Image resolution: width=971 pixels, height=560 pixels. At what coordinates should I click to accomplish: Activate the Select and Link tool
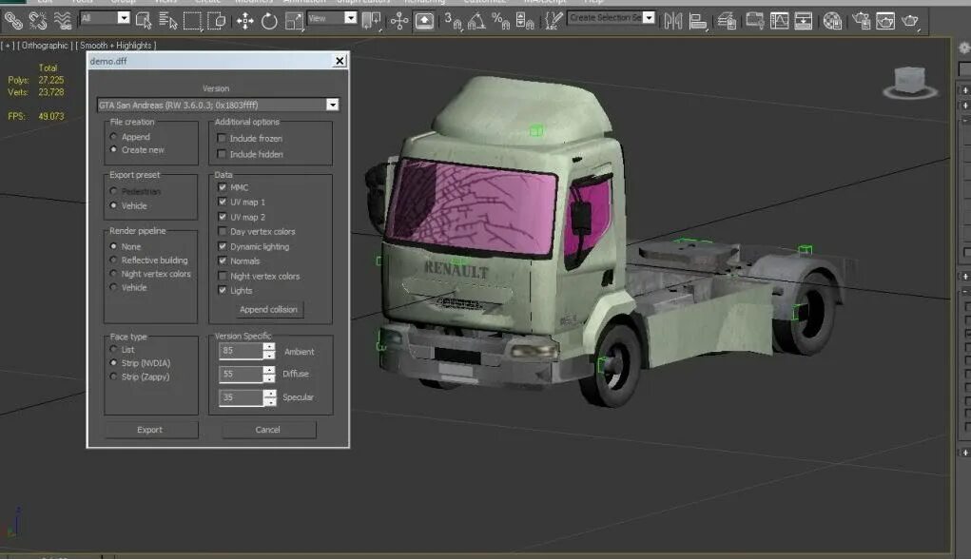(13, 21)
